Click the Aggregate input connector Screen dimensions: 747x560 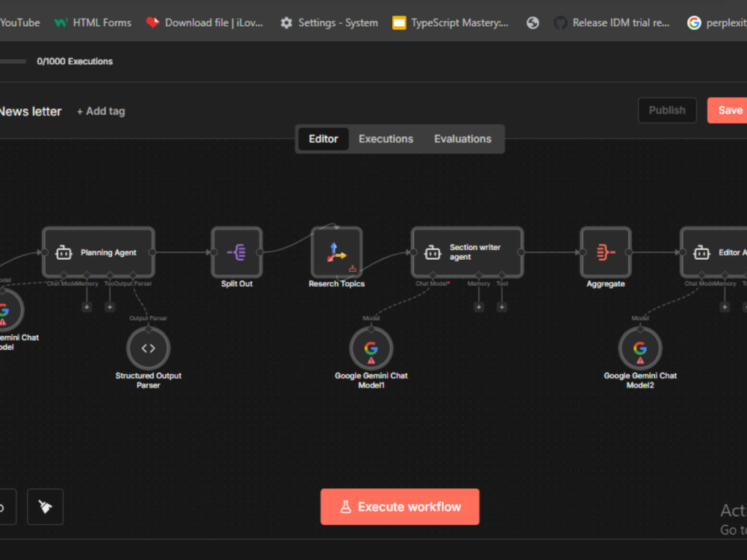point(583,252)
